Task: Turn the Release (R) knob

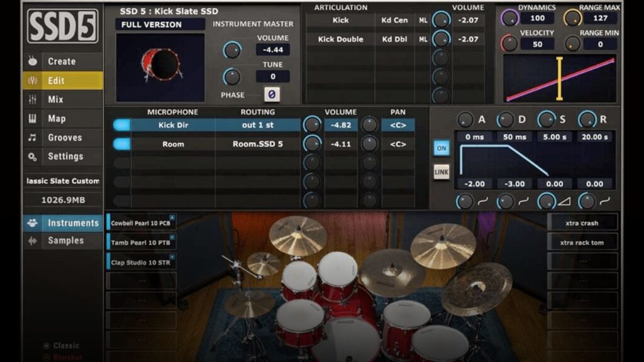Action: 587,120
